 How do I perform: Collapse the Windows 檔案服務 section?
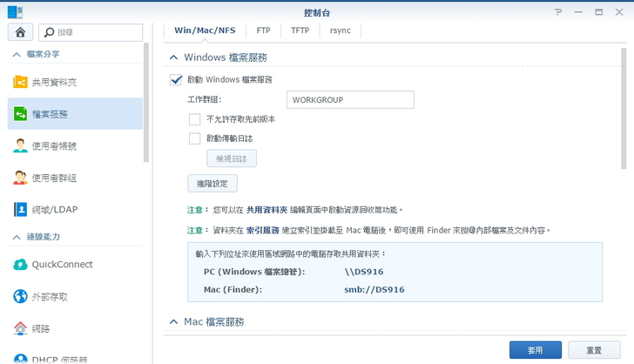(x=173, y=57)
